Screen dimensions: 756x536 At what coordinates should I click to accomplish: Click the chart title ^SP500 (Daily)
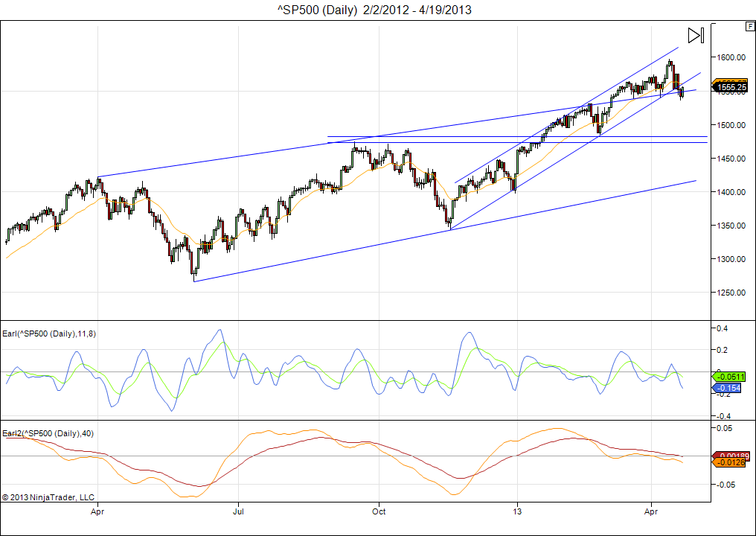(x=318, y=10)
